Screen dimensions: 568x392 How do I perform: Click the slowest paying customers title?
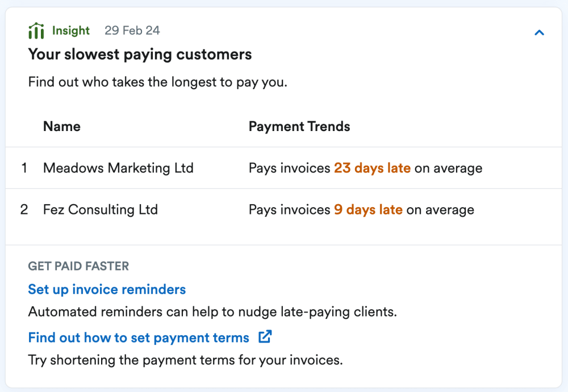tap(140, 54)
